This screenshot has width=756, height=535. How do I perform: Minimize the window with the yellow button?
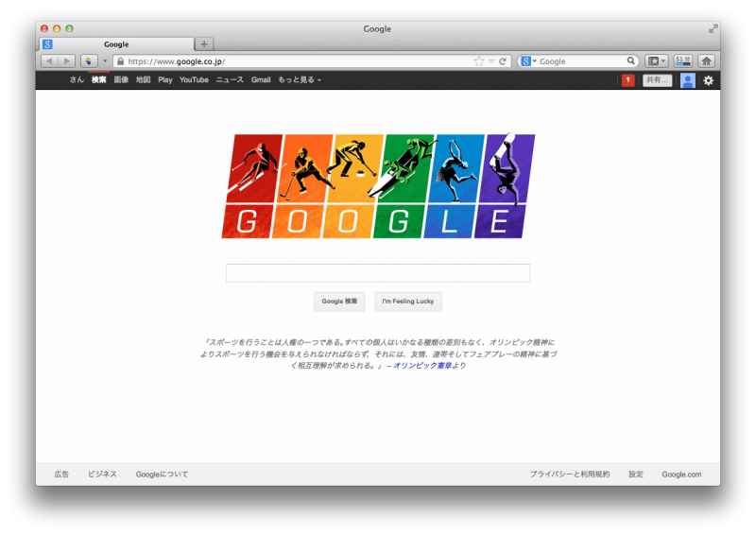point(57,28)
